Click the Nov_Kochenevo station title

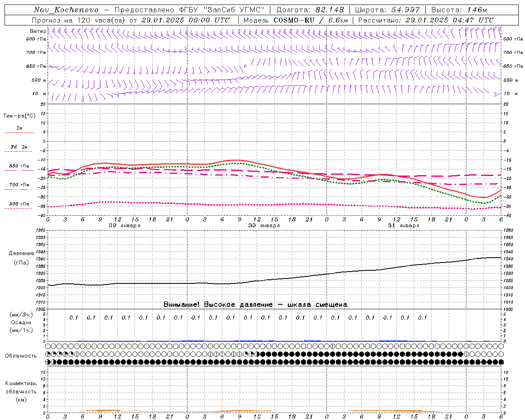click(66, 10)
